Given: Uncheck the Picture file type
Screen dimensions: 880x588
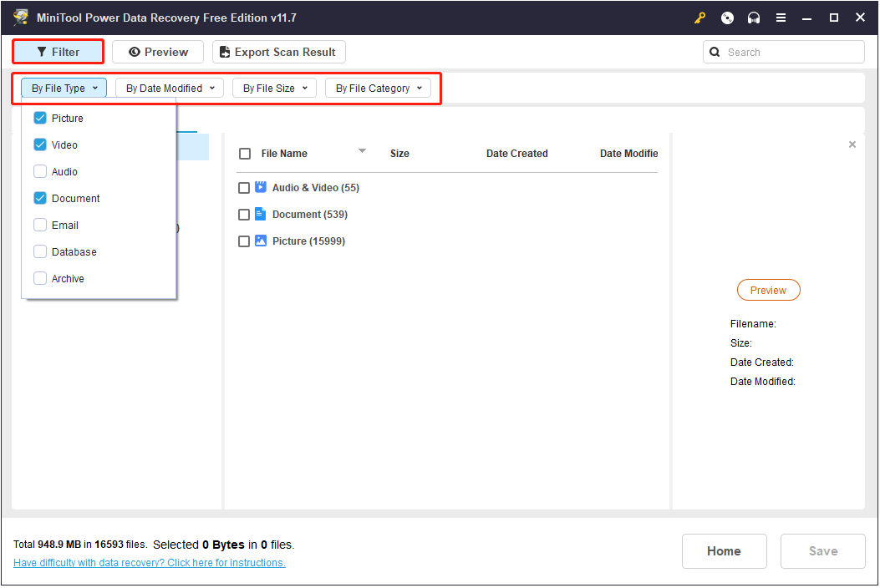Looking at the screenshot, I should 40,118.
